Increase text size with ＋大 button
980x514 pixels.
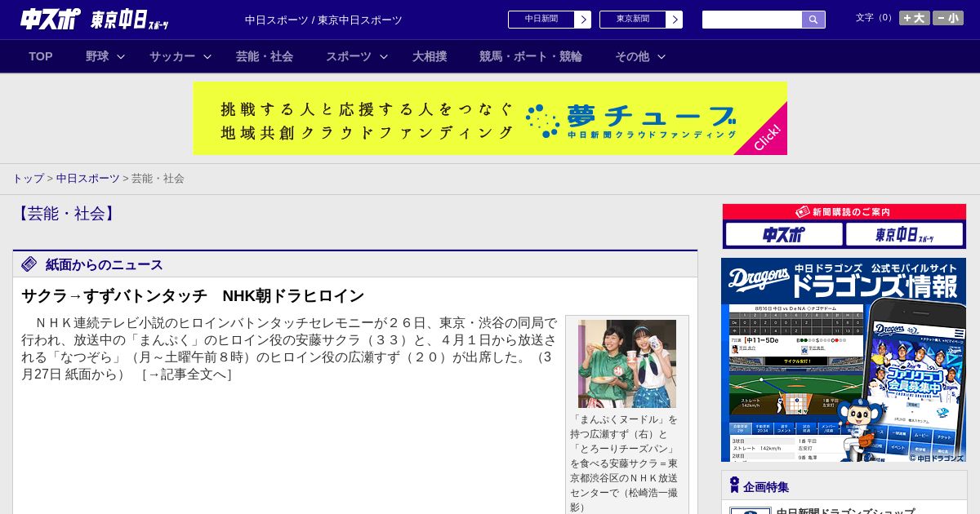tap(915, 18)
